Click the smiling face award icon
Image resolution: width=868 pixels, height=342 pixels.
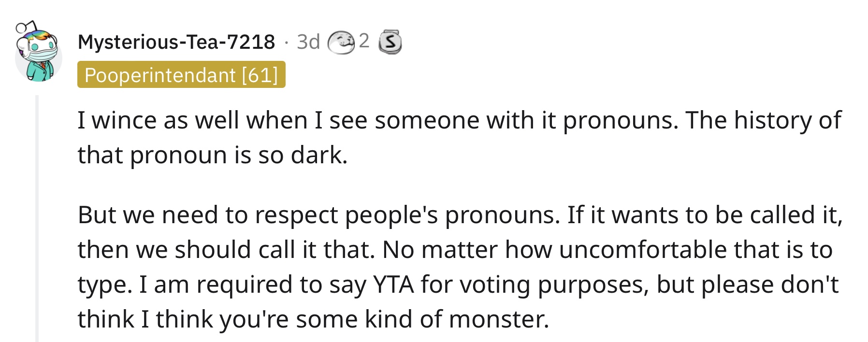tap(342, 43)
